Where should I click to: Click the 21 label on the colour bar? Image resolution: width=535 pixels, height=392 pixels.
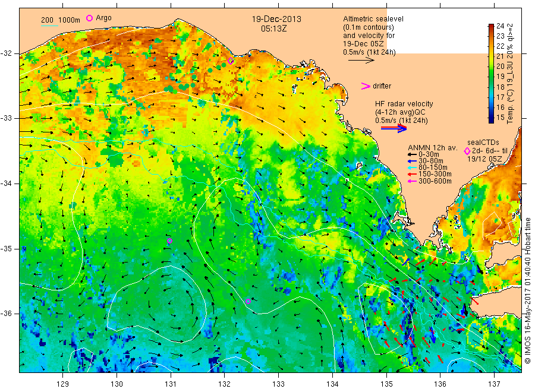pyautogui.click(x=500, y=56)
